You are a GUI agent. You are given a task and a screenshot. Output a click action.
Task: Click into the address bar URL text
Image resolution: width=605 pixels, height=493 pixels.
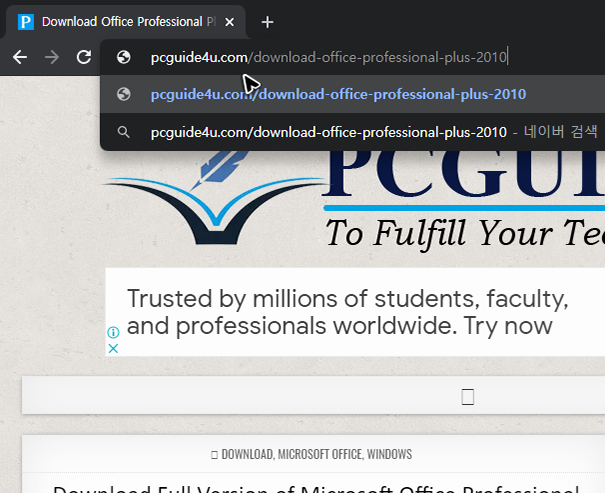tap(329, 57)
